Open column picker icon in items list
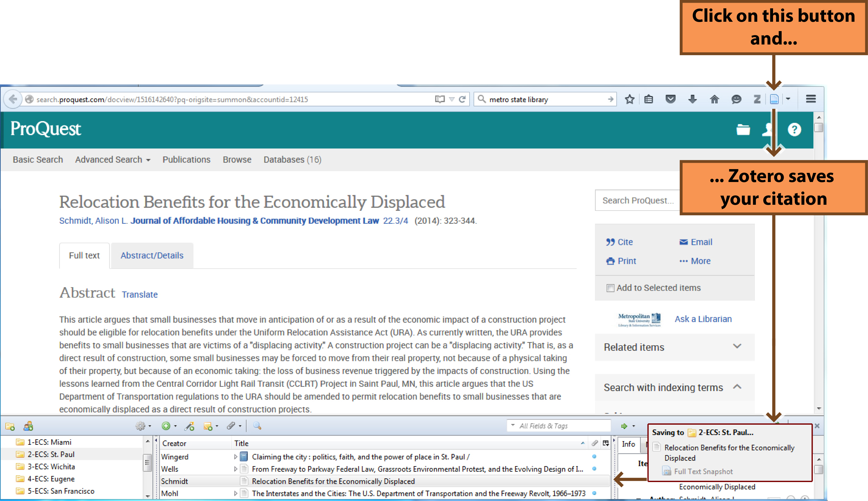 606,443
